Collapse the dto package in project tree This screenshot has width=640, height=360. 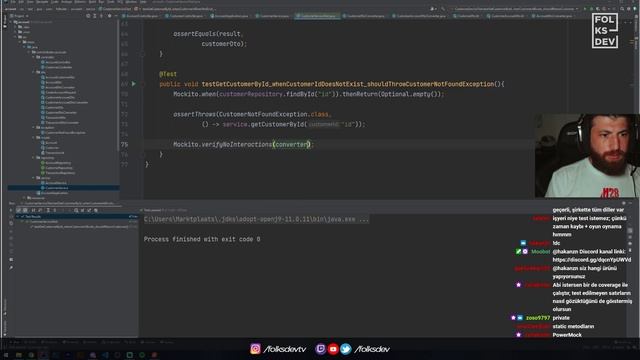pyautogui.click(x=33, y=72)
